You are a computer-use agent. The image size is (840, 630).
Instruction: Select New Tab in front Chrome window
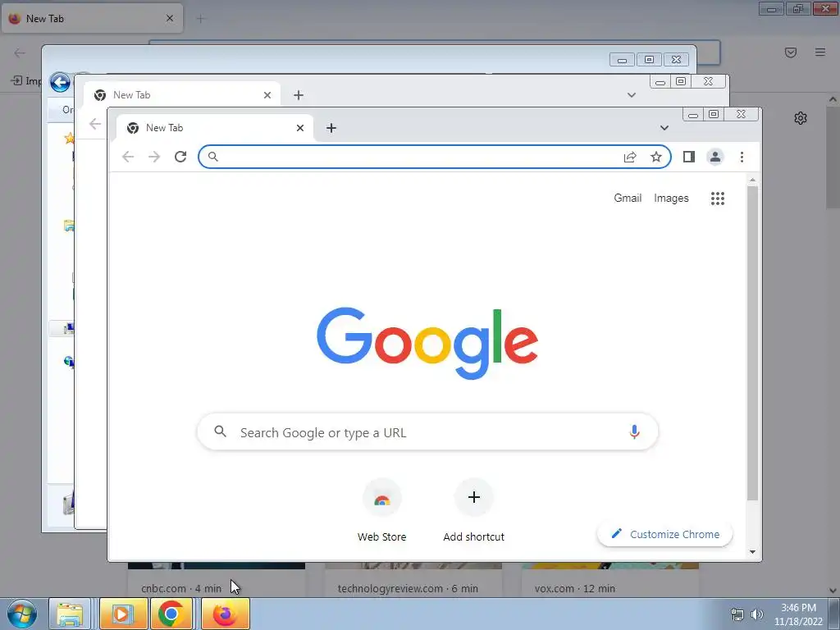(x=214, y=128)
